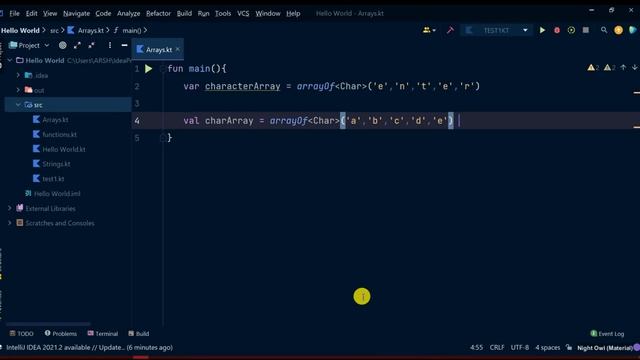Expand Scratches and Consoles node
Image resolution: width=640 pixels, height=360 pixels.
point(10,223)
